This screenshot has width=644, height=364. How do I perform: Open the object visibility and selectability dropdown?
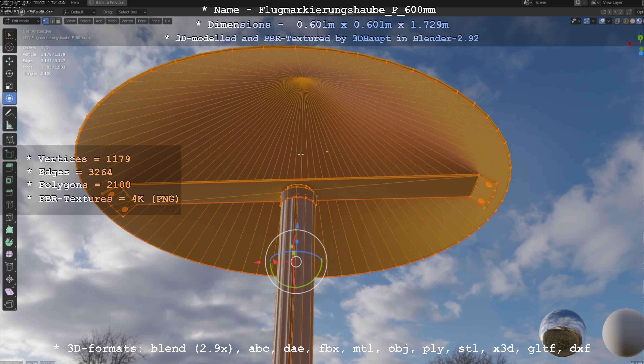click(576, 21)
